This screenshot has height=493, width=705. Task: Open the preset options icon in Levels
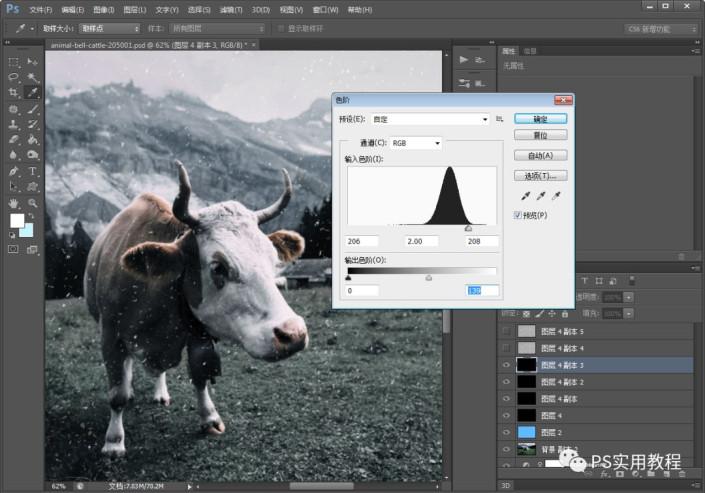pos(500,119)
